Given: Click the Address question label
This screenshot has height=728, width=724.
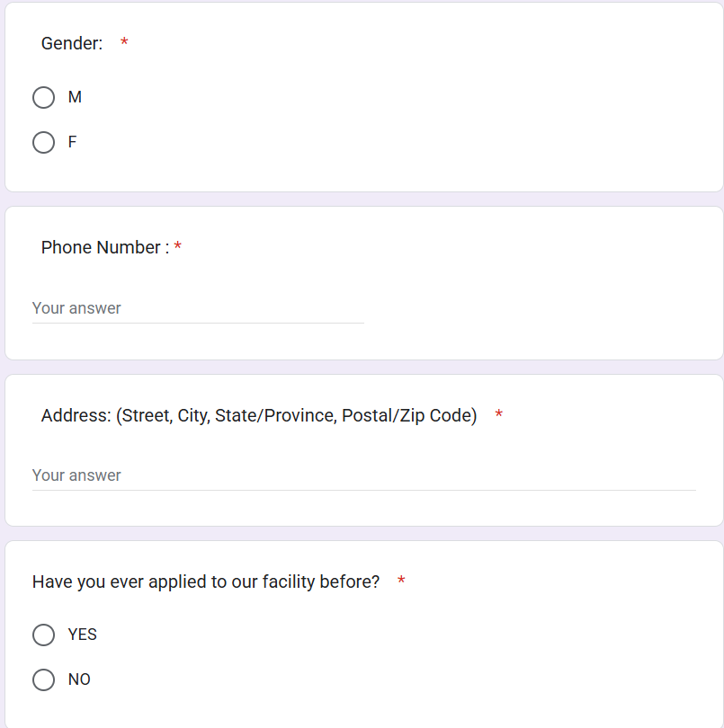Looking at the screenshot, I should 258,415.
